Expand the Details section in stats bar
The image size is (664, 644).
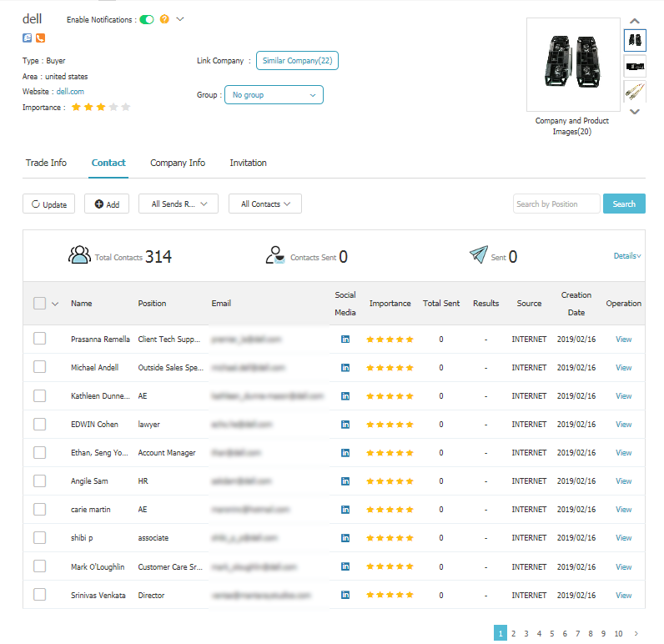pos(627,256)
